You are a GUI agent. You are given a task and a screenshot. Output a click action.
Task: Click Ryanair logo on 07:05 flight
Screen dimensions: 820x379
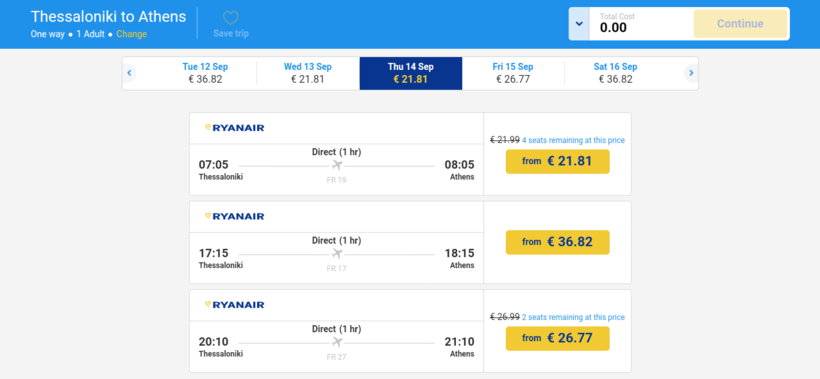tap(234, 128)
